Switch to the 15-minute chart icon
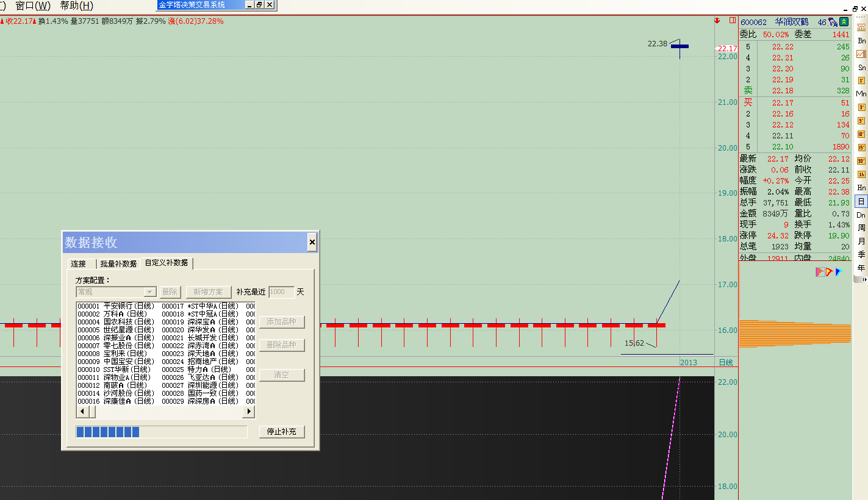This screenshot has width=868, height=500. tap(861, 148)
